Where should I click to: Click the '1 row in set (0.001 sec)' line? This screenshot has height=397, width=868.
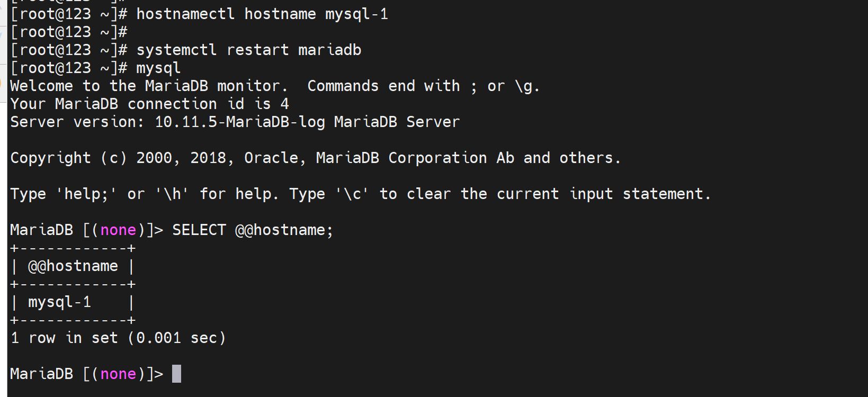pos(118,338)
